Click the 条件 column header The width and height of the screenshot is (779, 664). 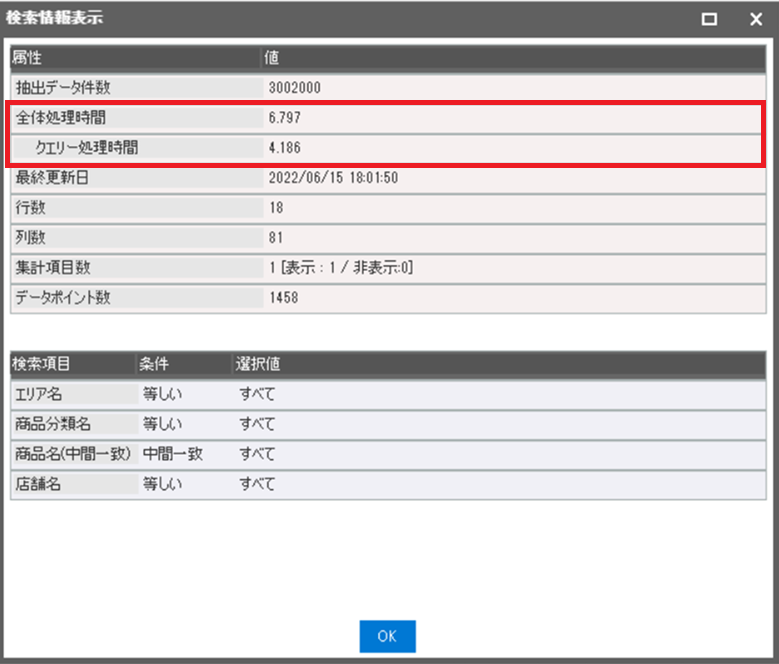tap(155, 363)
